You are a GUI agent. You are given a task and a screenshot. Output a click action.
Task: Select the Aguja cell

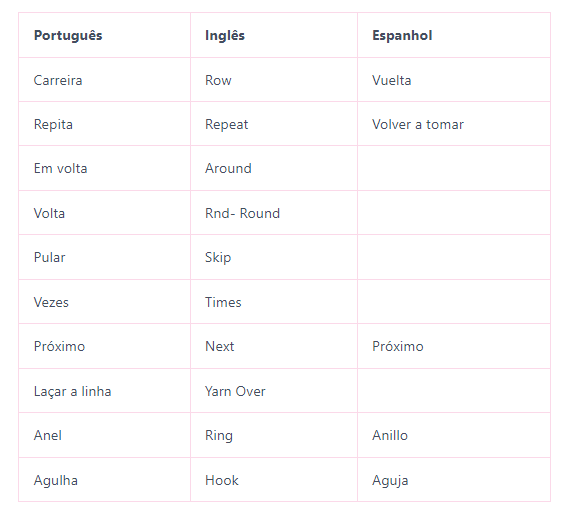click(x=454, y=480)
